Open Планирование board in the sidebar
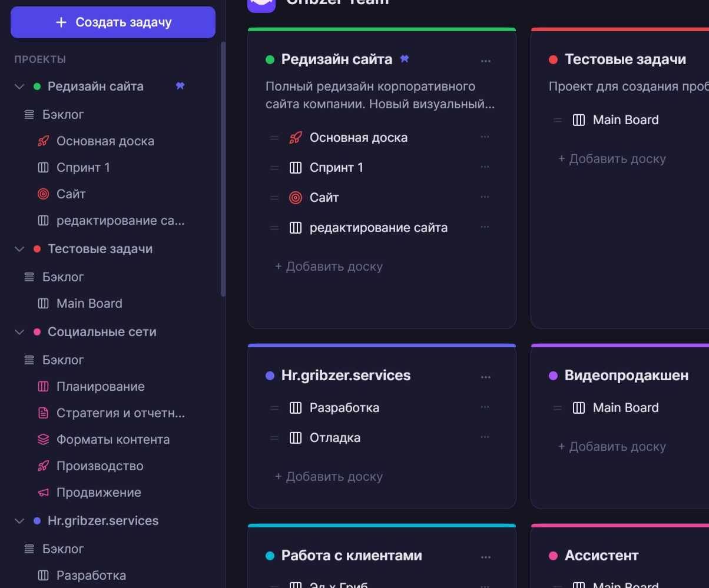This screenshot has width=709, height=588. [100, 387]
